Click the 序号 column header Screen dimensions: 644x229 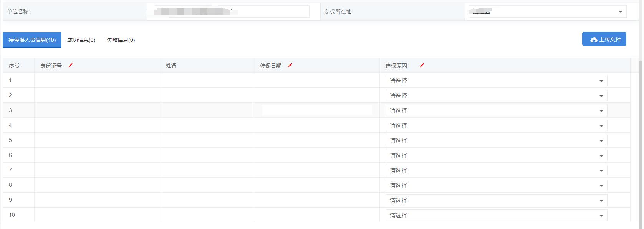[x=18, y=65]
